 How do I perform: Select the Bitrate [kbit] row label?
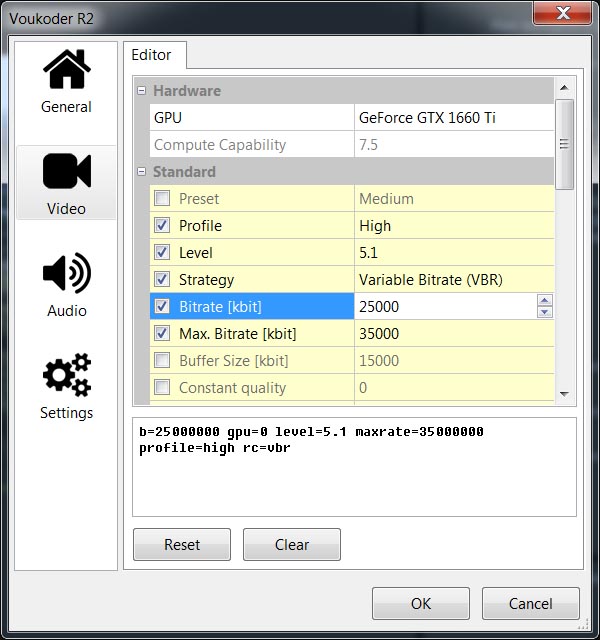220,307
